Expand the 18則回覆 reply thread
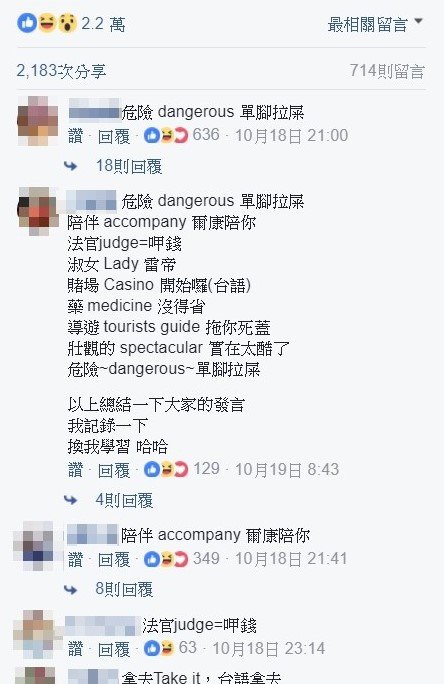444x684 pixels. click(x=129, y=166)
